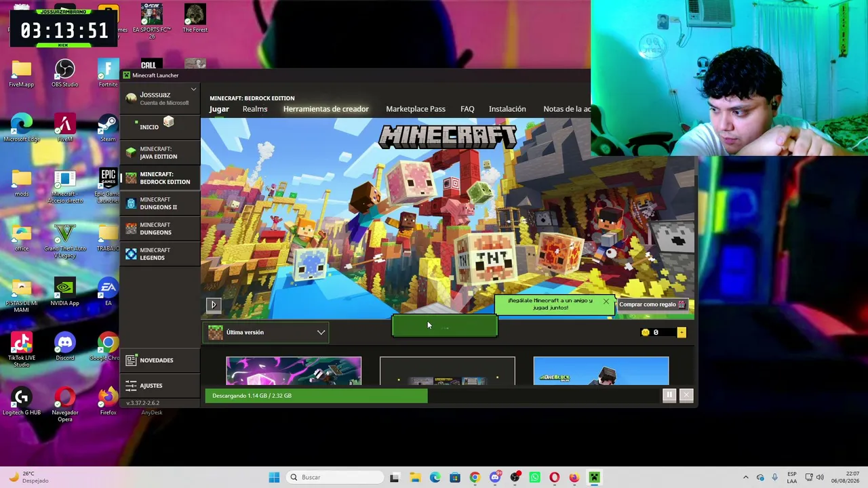This screenshot has height=488, width=868.
Task: Open the purple crystal marketplace thumbnail
Action: [x=294, y=371]
